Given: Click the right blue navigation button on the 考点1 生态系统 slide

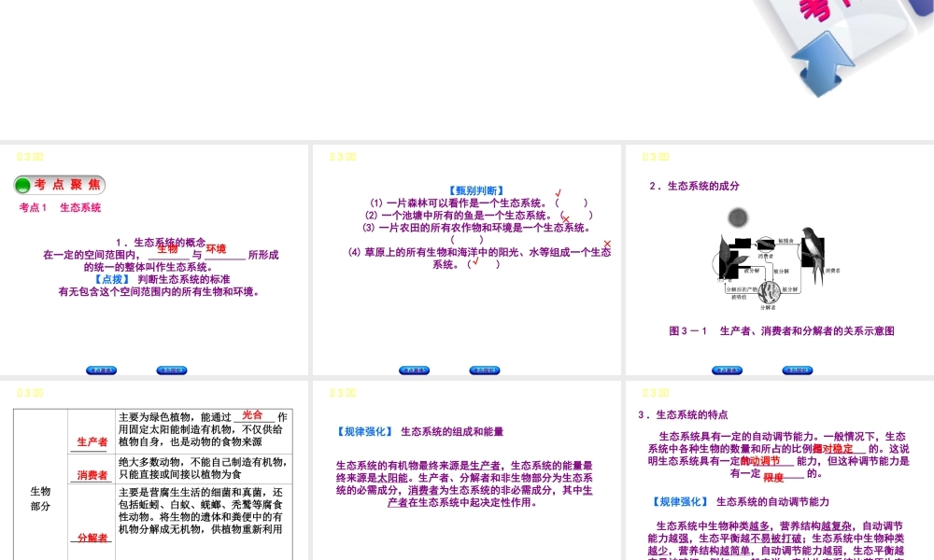Looking at the screenshot, I should pos(172,371).
